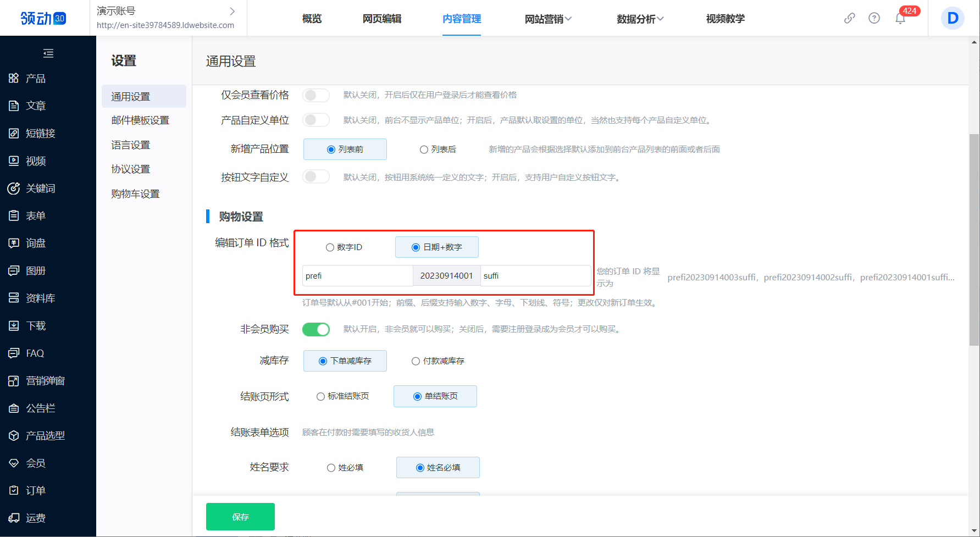Go to 短链接 in the sidebar

point(40,134)
